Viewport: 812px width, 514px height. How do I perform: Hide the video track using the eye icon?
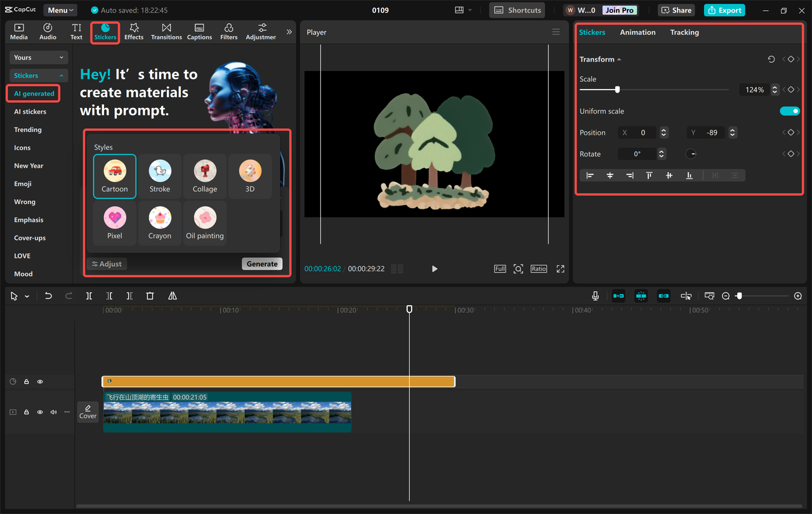pos(40,412)
